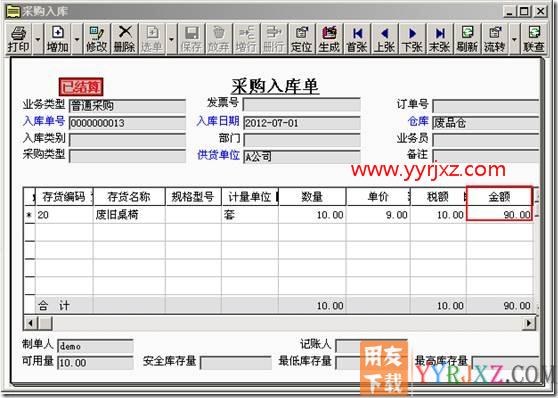Click the 金额 column header
This screenshot has width=558, height=398.
tap(499, 197)
